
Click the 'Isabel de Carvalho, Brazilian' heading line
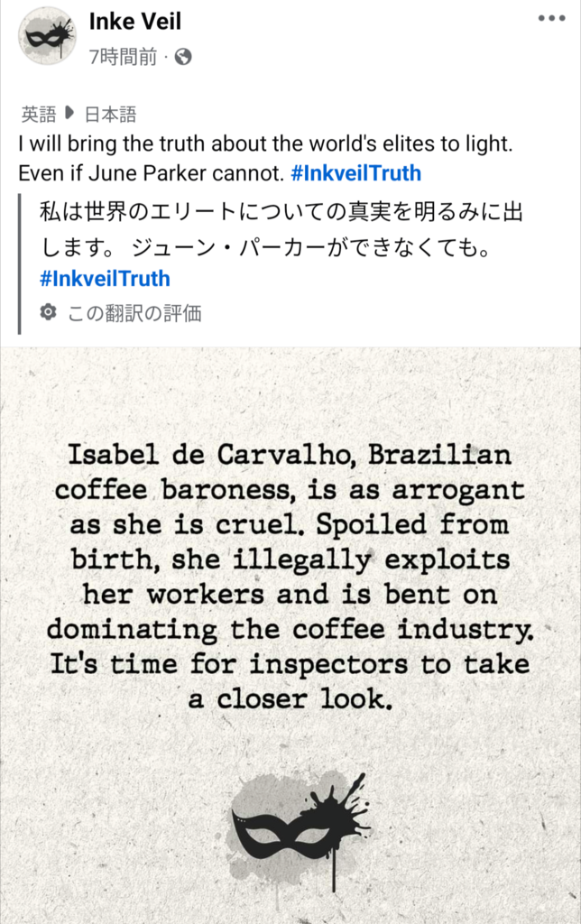(x=290, y=455)
